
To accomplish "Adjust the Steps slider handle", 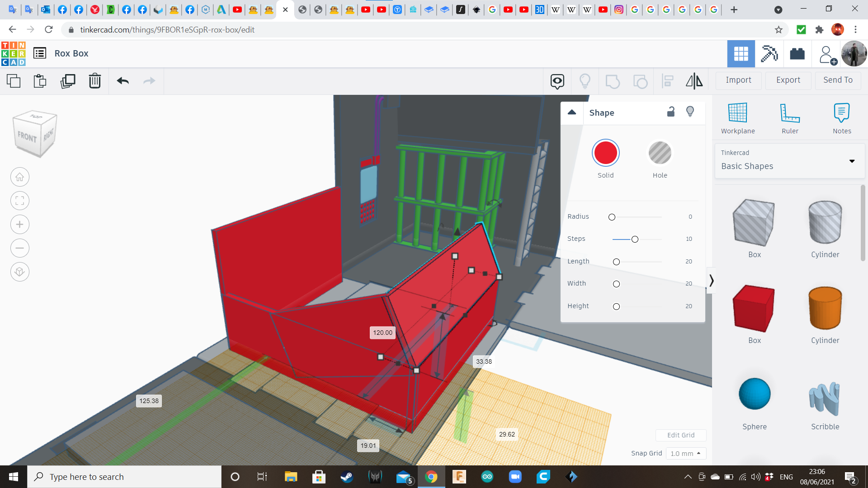I will point(635,239).
